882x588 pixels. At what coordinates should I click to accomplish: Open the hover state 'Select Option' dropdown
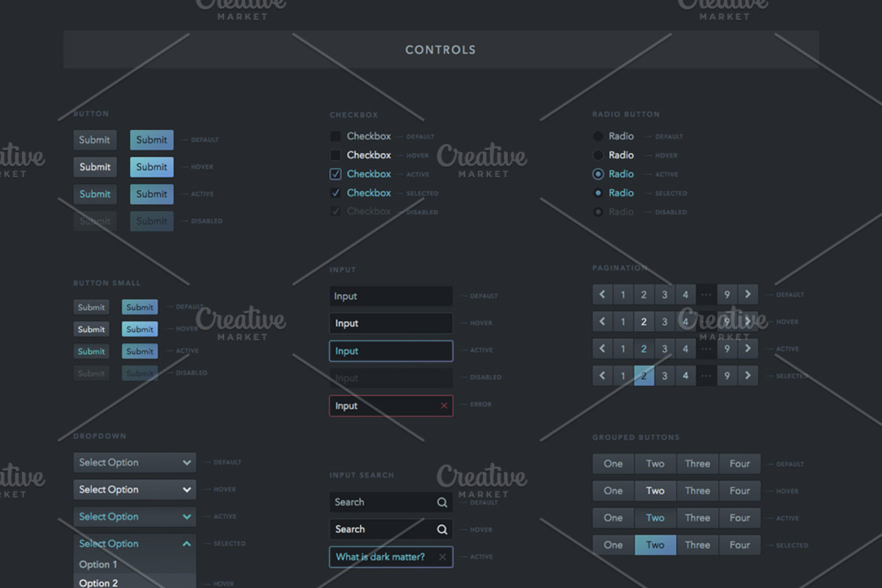pyautogui.click(x=135, y=490)
